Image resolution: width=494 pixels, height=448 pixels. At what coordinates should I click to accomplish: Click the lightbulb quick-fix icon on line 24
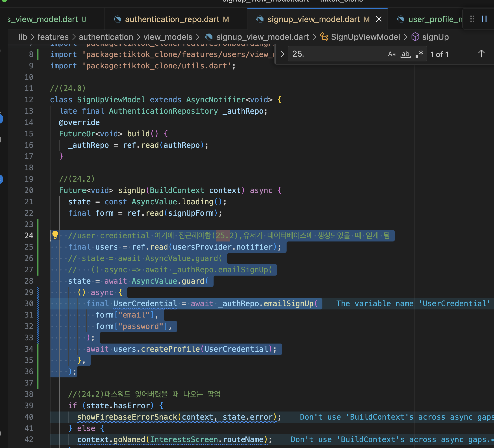(x=55, y=235)
